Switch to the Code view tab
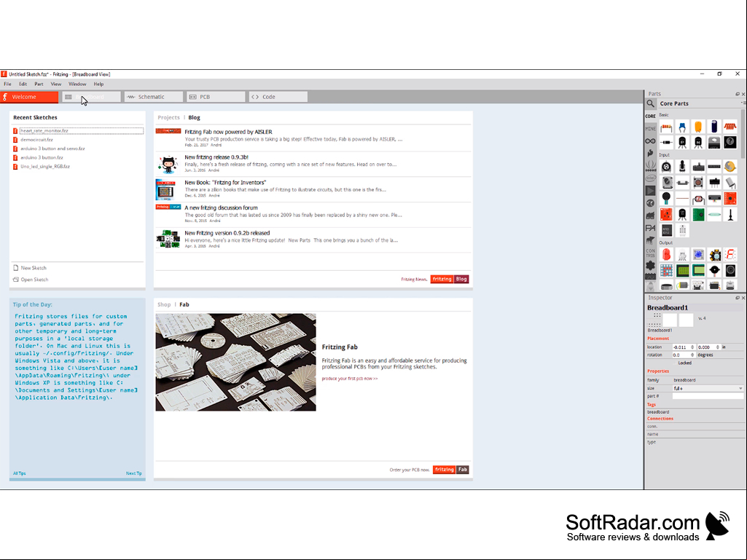 tap(278, 97)
